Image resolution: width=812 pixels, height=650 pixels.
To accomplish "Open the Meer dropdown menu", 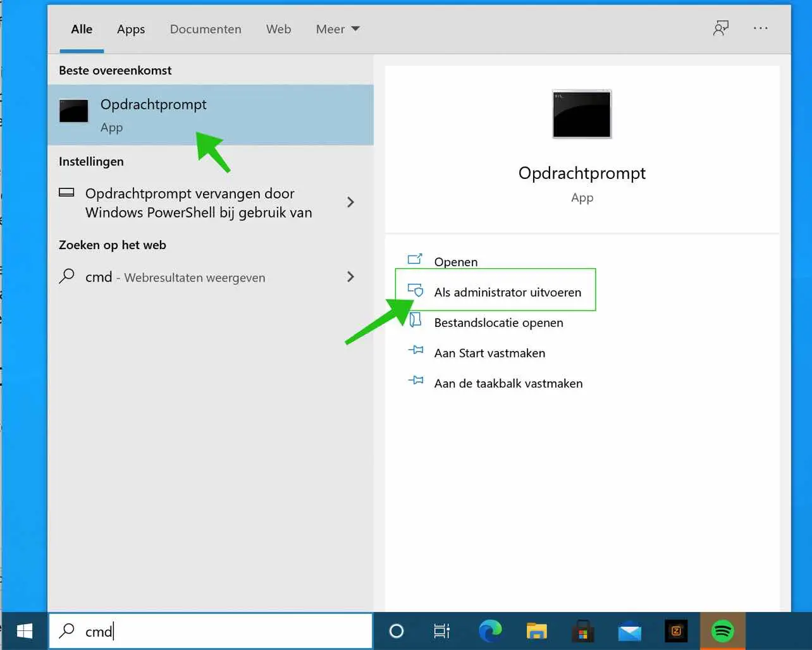I will click(x=338, y=29).
